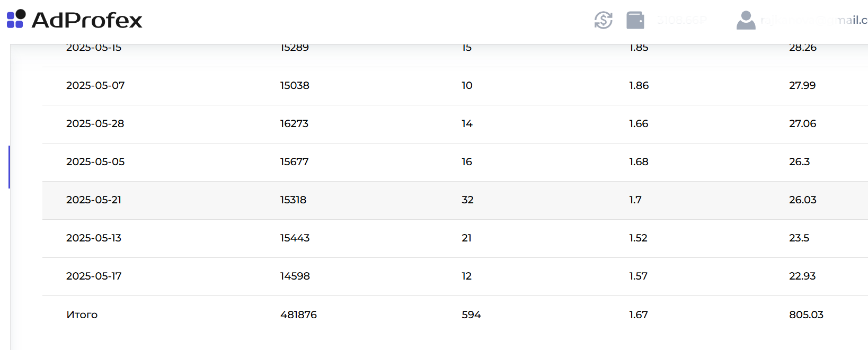Open the user profile avatar icon

pyautogui.click(x=746, y=20)
